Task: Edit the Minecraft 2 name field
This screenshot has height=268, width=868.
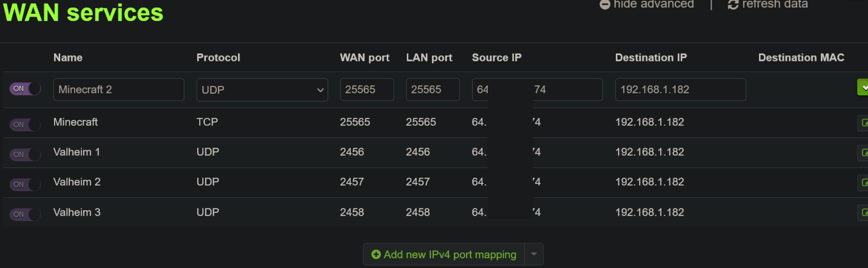Action: click(119, 90)
